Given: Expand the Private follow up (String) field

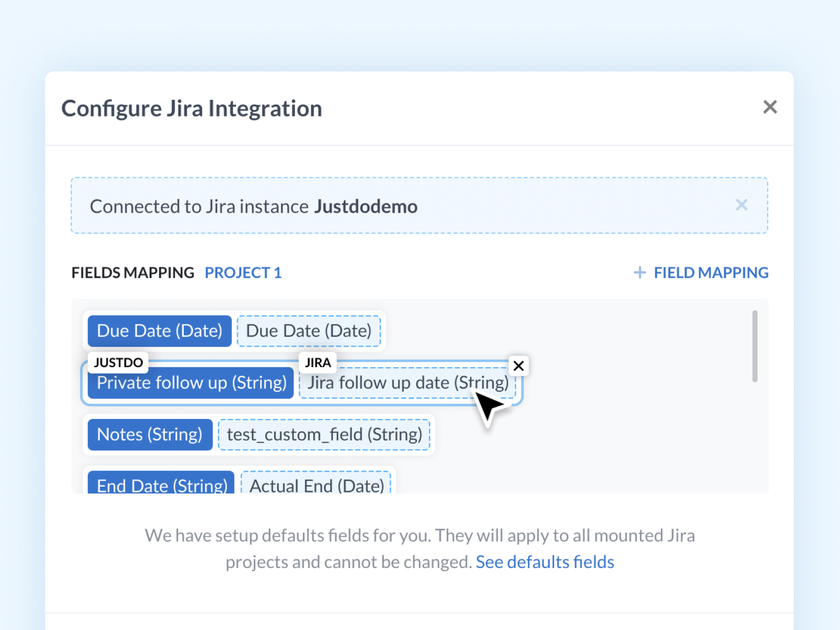Looking at the screenshot, I should coord(191,383).
